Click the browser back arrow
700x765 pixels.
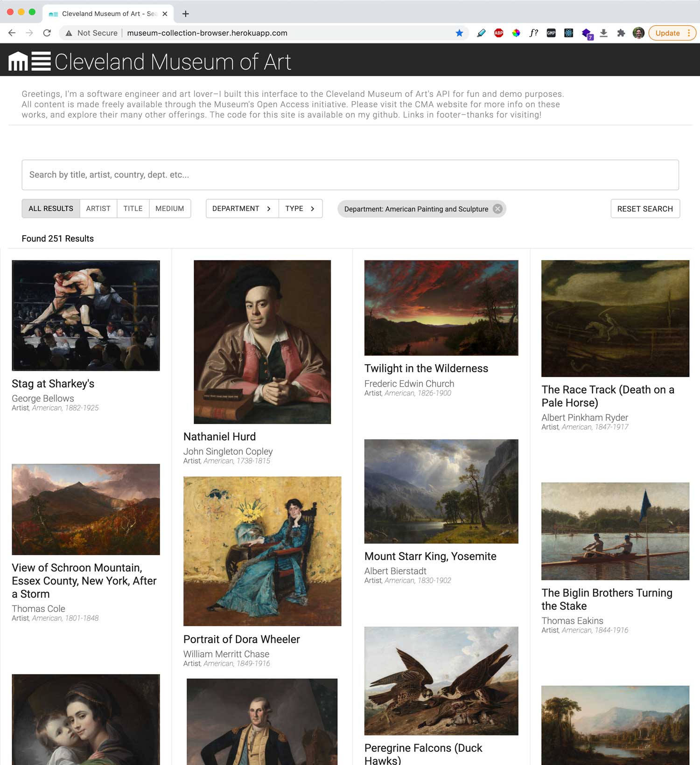pyautogui.click(x=12, y=33)
